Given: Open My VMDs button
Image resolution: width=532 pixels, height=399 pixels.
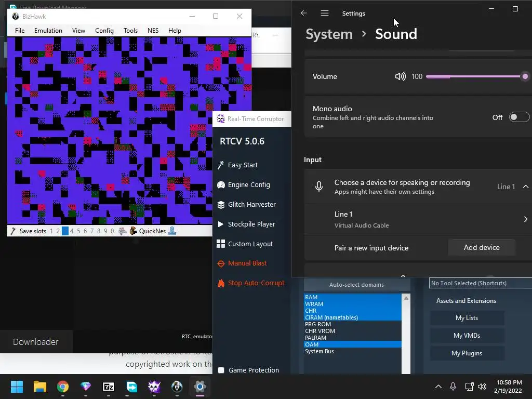Looking at the screenshot, I should pyautogui.click(x=467, y=336).
